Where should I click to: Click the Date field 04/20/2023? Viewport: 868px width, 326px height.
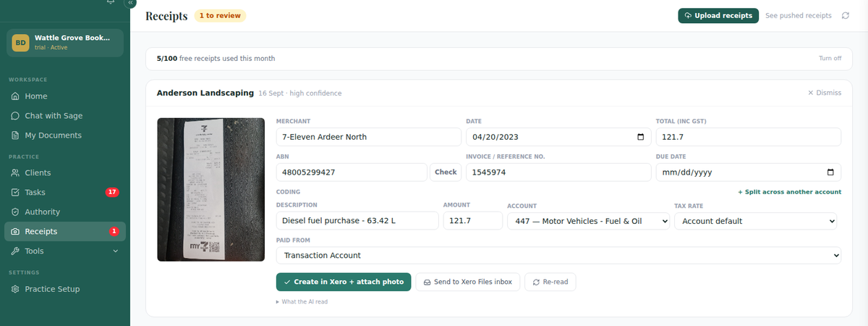point(558,137)
